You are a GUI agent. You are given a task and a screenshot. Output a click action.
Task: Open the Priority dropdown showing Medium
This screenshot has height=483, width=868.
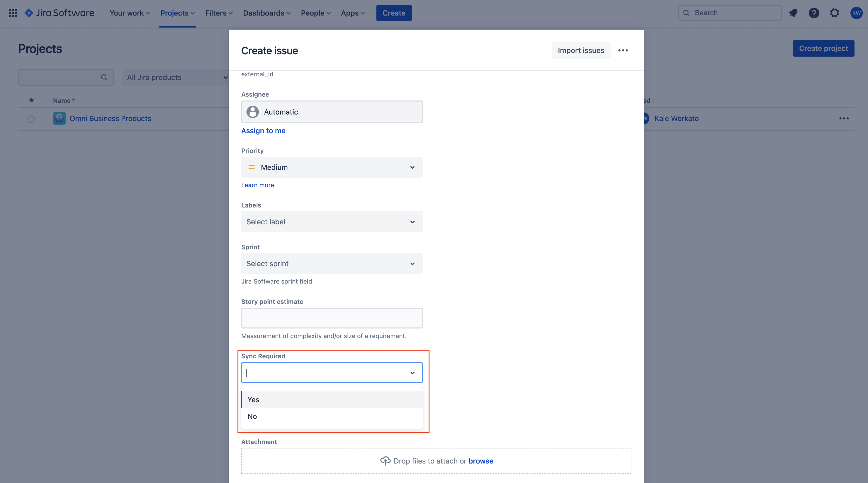coord(332,167)
